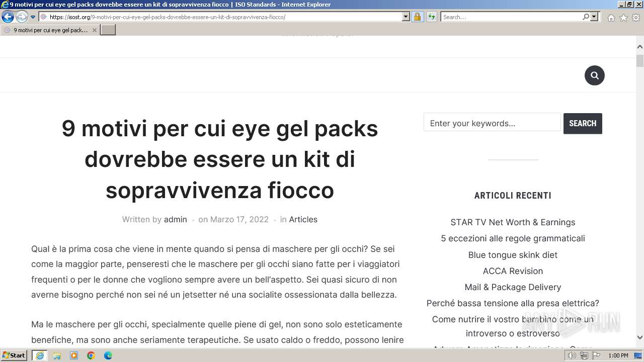Click the network tray icon
This screenshot has width=644, height=362.
584,355
